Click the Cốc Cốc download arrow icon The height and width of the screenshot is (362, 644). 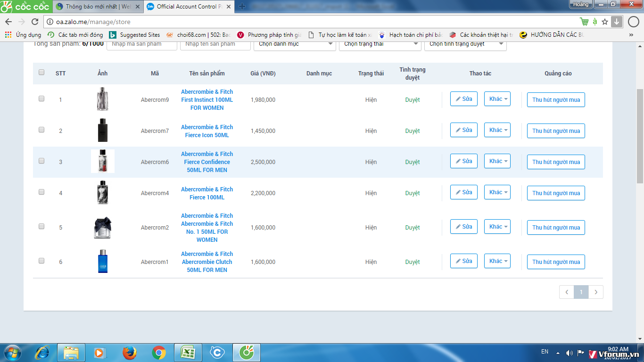pyautogui.click(x=617, y=22)
